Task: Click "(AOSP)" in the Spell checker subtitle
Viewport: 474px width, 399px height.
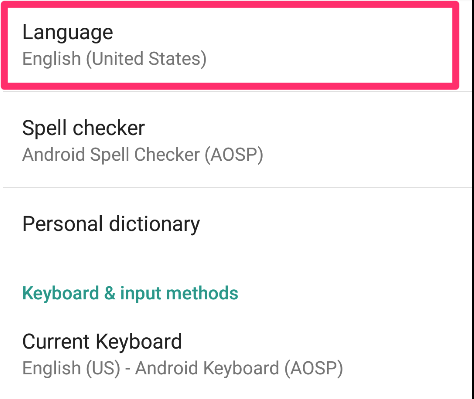Action: click(x=234, y=155)
